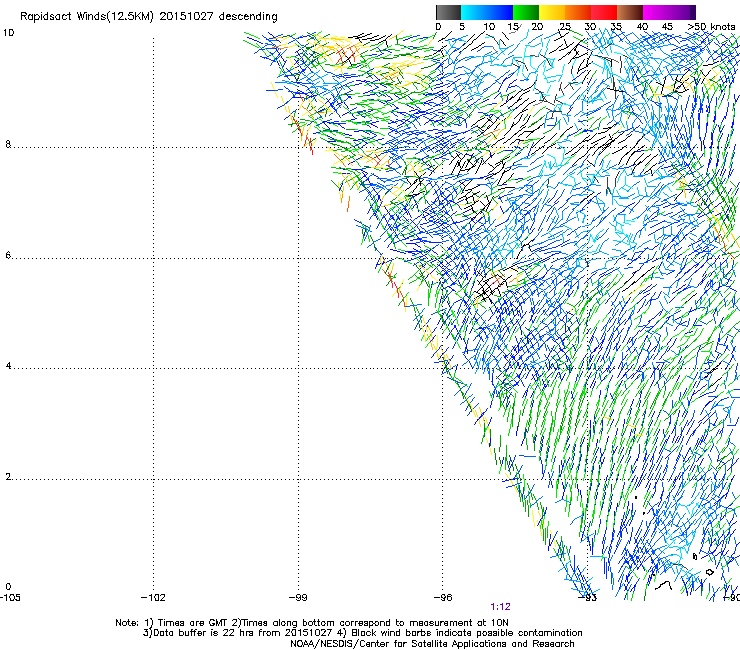This screenshot has height=650, width=740.
Task: Click the cyan 5-10 knots legend swatch
Action: [x=474, y=12]
